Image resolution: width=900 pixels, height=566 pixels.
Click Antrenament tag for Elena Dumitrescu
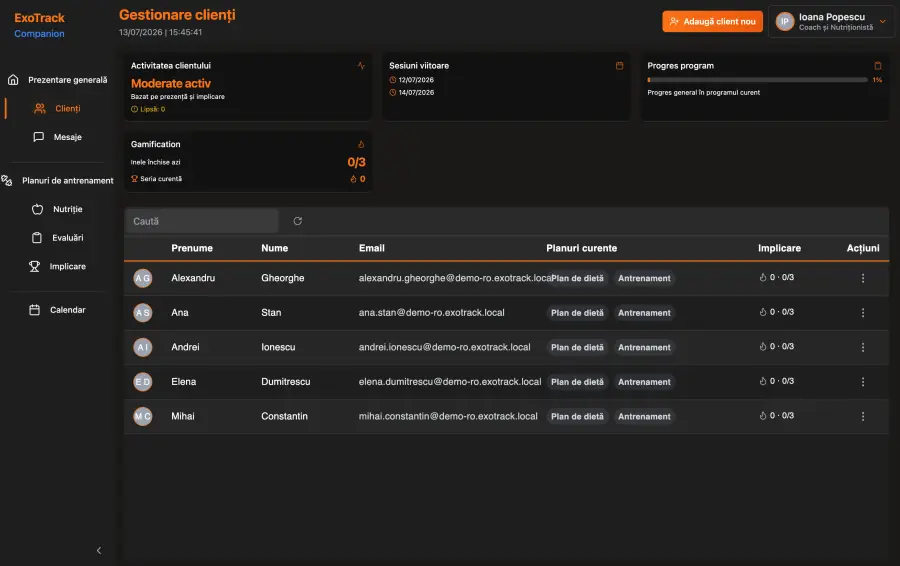(644, 382)
